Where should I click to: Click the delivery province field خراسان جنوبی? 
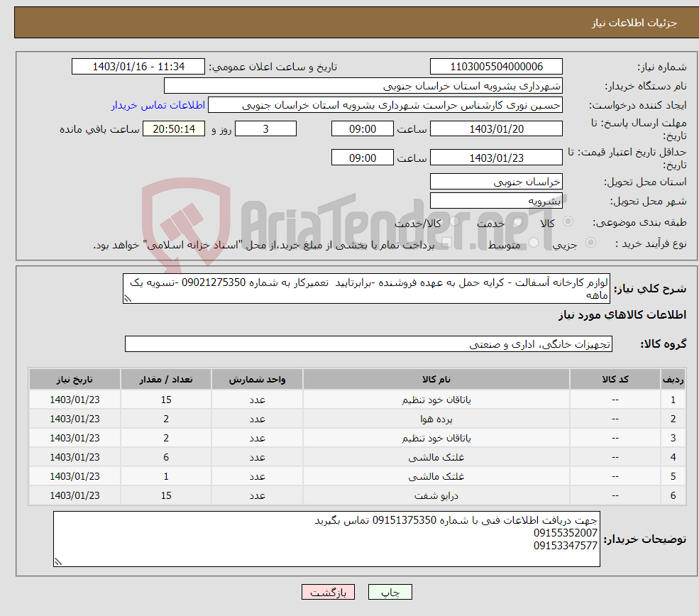tap(496, 182)
